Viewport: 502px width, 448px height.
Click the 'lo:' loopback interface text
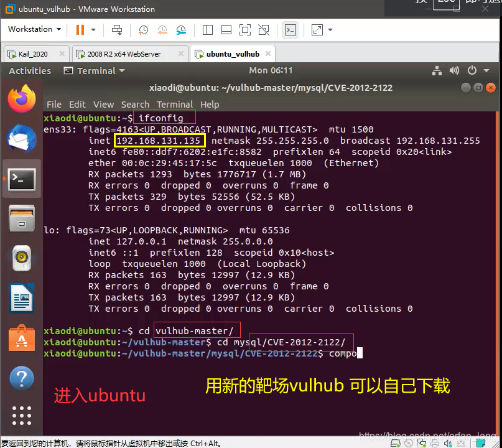pyautogui.click(x=52, y=230)
